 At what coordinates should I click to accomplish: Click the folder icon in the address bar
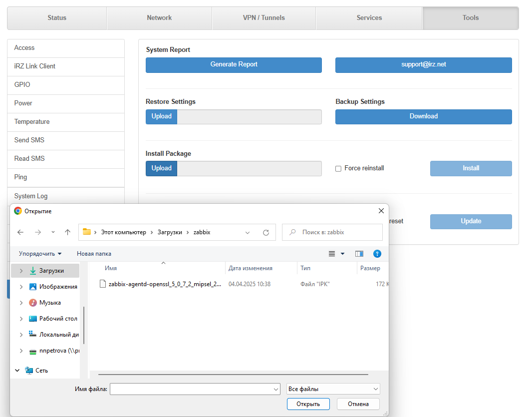tap(87, 232)
